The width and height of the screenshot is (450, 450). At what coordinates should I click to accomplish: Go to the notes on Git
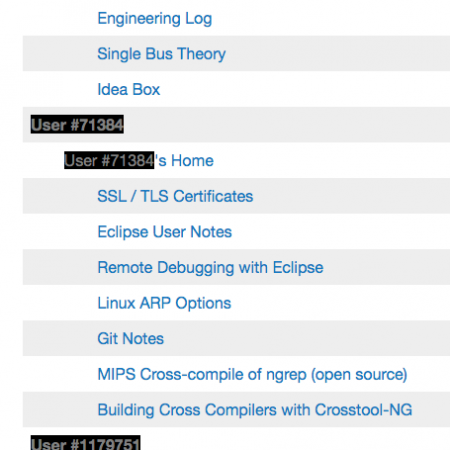tap(131, 339)
